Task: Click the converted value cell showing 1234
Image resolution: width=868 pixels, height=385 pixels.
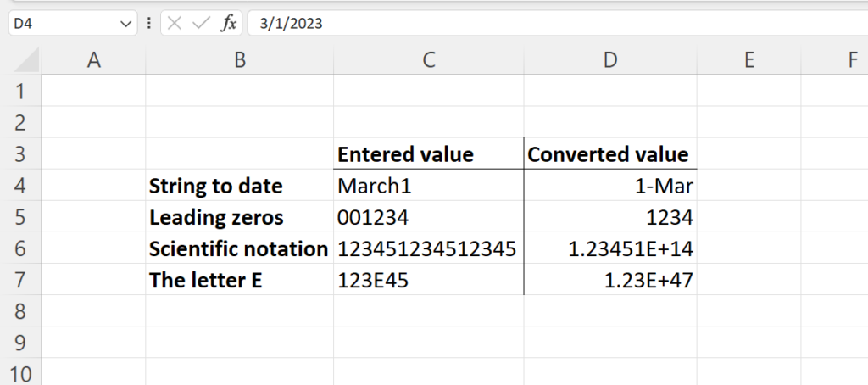Action: pyautogui.click(x=610, y=216)
